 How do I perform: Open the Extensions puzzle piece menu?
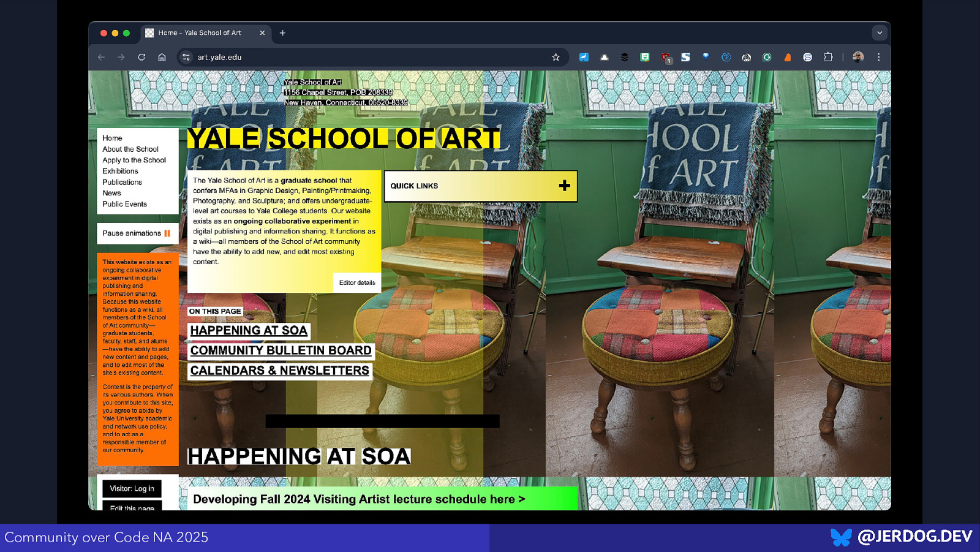828,57
